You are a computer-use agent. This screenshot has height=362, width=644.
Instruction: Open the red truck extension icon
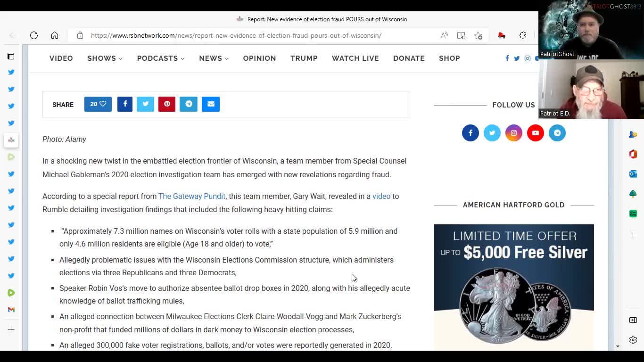click(x=502, y=35)
